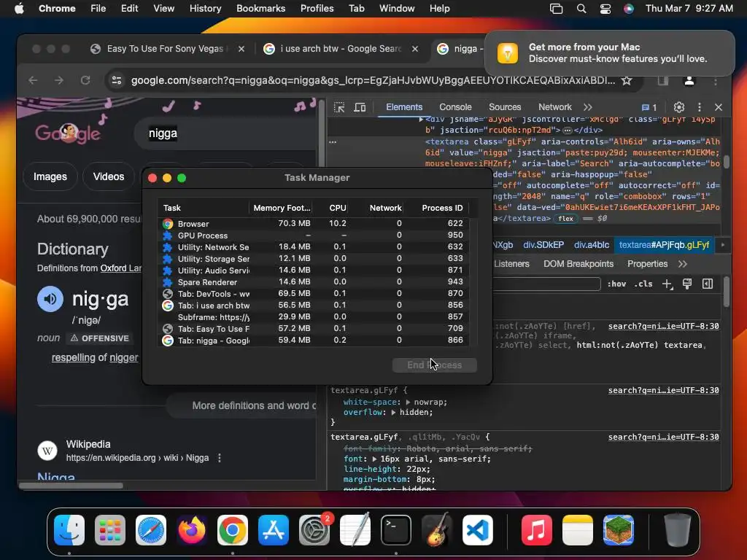Show more Styles pane tabs chevron
The image size is (747, 560).
click(x=683, y=264)
